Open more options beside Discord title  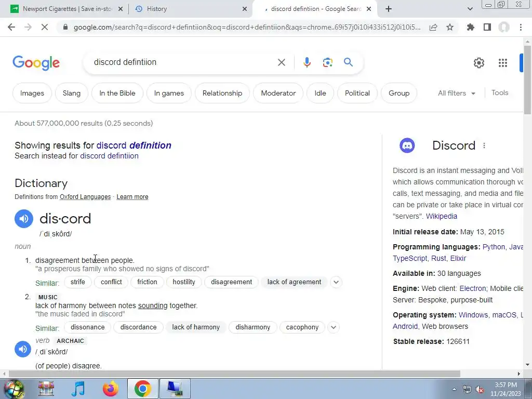click(x=484, y=145)
